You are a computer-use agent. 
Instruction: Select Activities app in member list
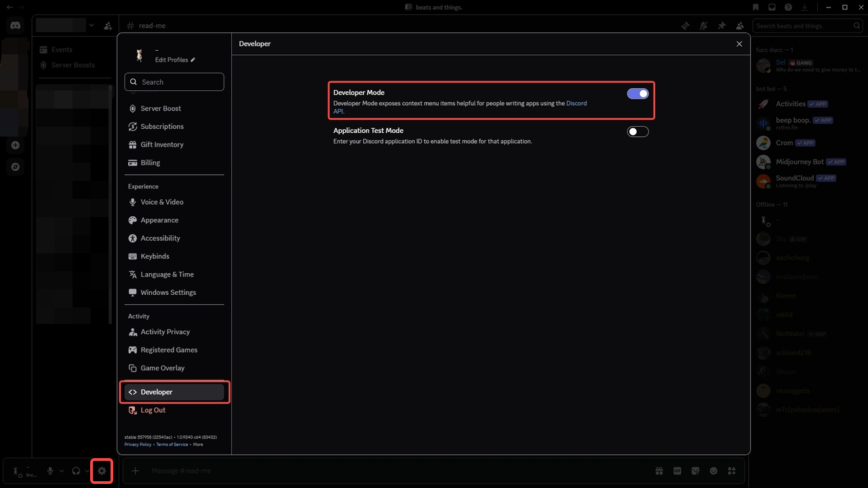pyautogui.click(x=808, y=104)
